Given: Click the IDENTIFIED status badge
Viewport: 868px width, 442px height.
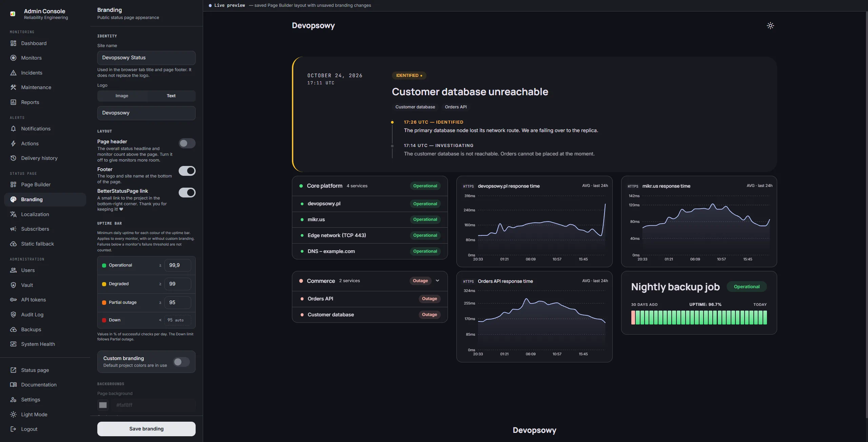Looking at the screenshot, I should pos(409,76).
